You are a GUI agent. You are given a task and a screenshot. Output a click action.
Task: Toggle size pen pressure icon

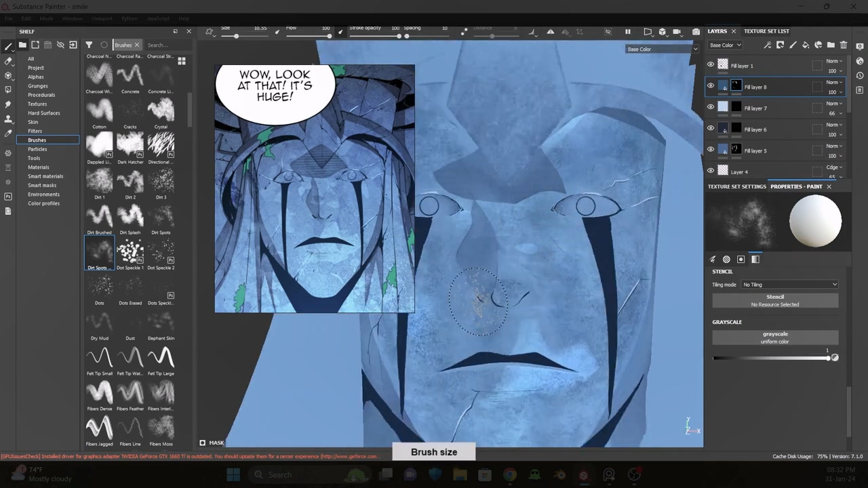pos(277,32)
